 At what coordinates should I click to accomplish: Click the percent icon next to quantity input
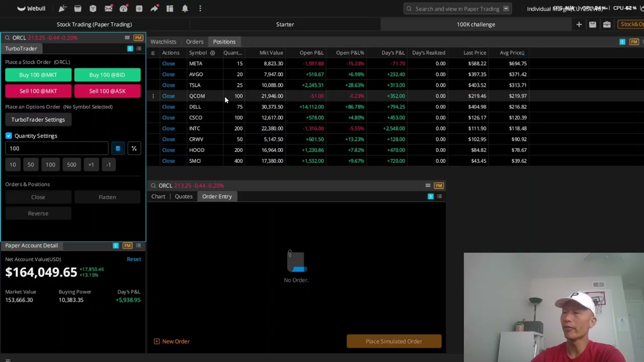pos(134,148)
